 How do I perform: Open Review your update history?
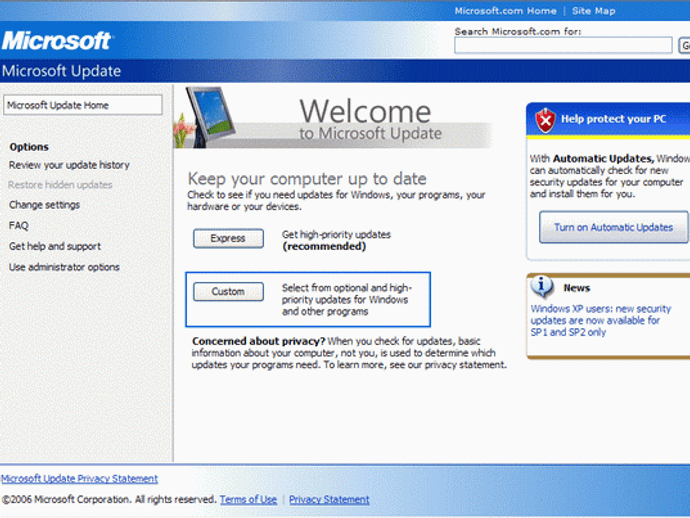pyautogui.click(x=69, y=165)
